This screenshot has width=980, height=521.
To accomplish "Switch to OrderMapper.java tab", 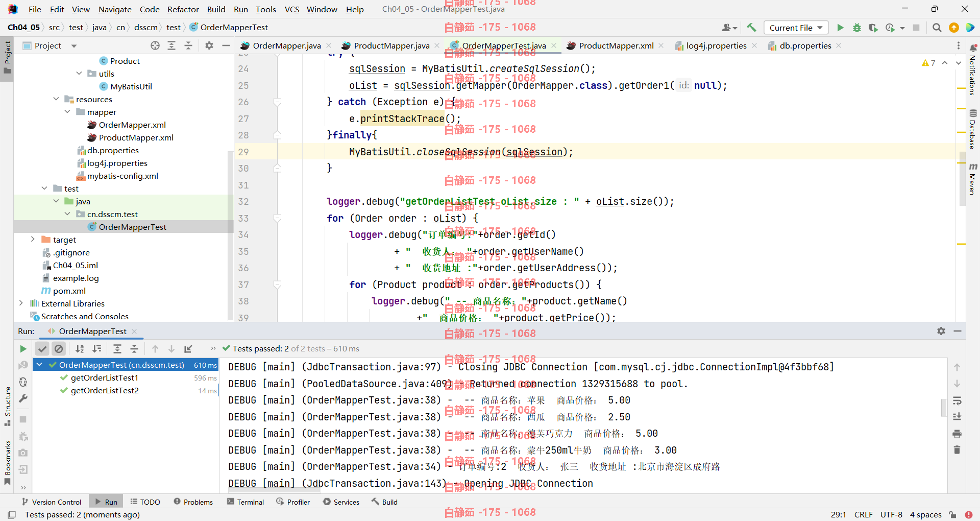I will click(287, 45).
